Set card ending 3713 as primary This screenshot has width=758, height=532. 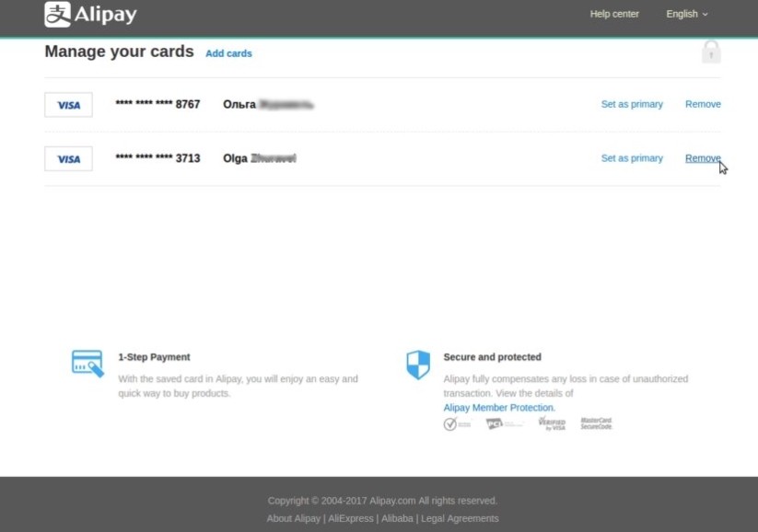(x=632, y=158)
